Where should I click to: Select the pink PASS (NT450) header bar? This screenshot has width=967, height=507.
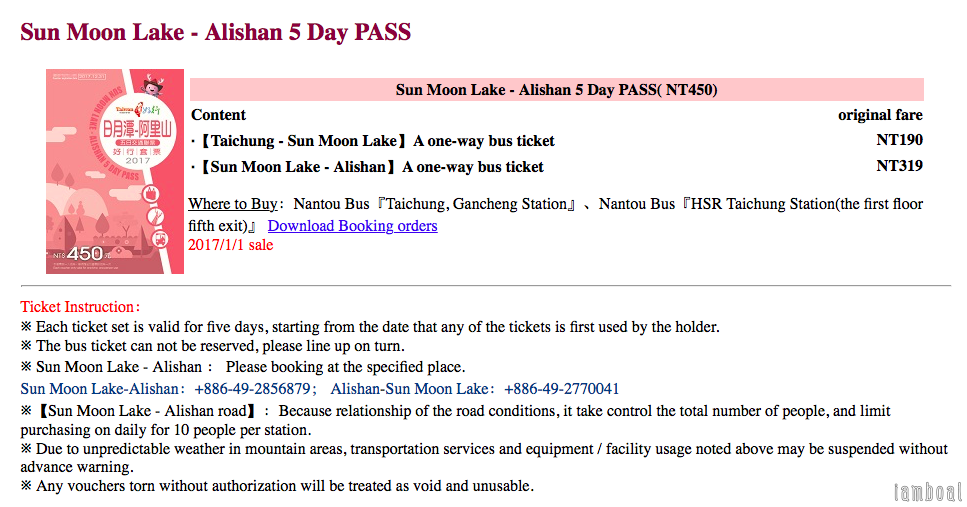556,90
